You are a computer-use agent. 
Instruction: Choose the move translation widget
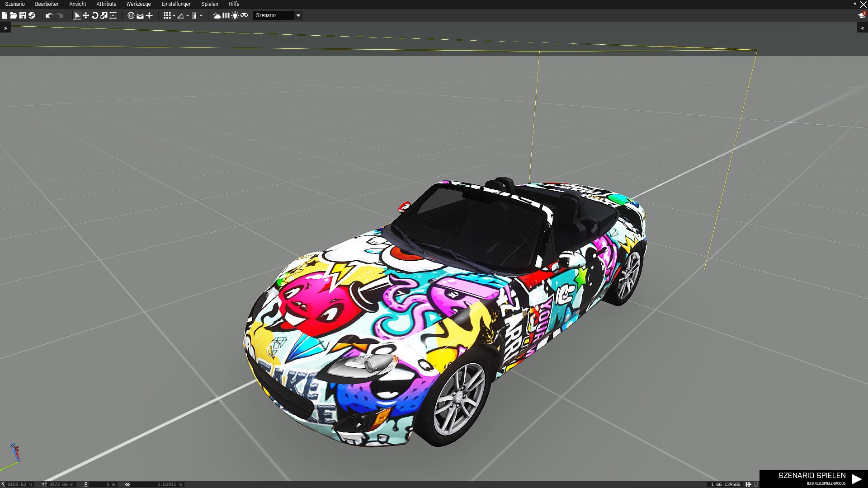pyautogui.click(x=86, y=15)
